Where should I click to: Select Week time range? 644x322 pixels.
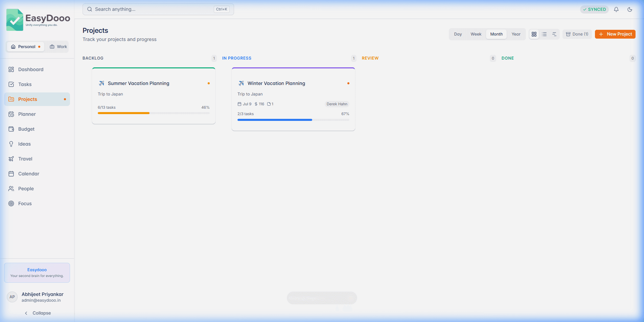pyautogui.click(x=476, y=34)
